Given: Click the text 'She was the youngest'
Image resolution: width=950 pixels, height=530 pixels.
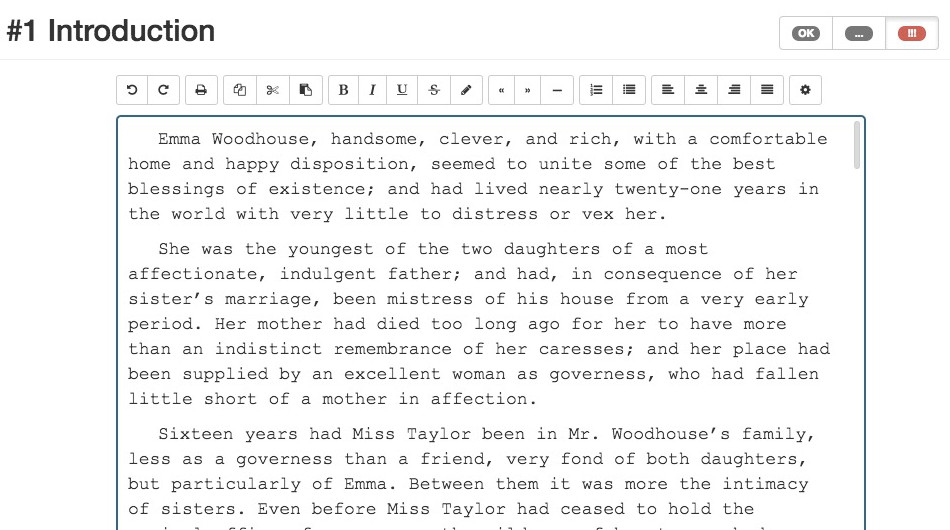Looking at the screenshot, I should [267, 249].
